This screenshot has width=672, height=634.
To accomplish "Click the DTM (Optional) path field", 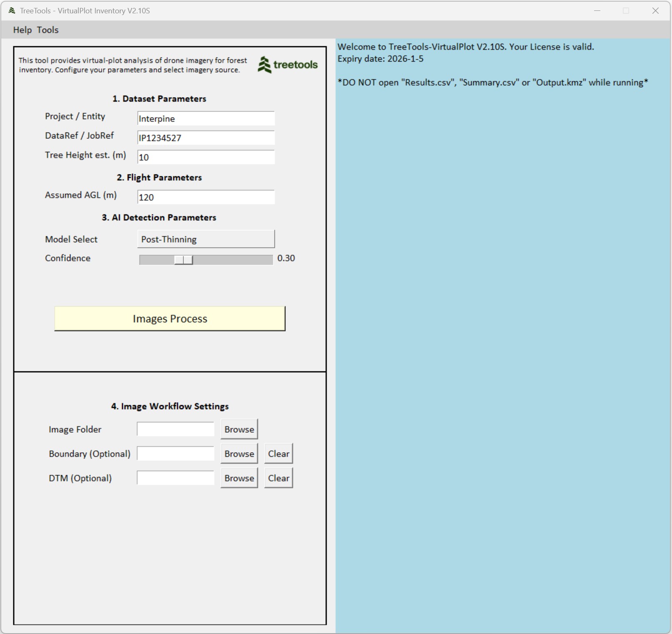I will point(175,478).
